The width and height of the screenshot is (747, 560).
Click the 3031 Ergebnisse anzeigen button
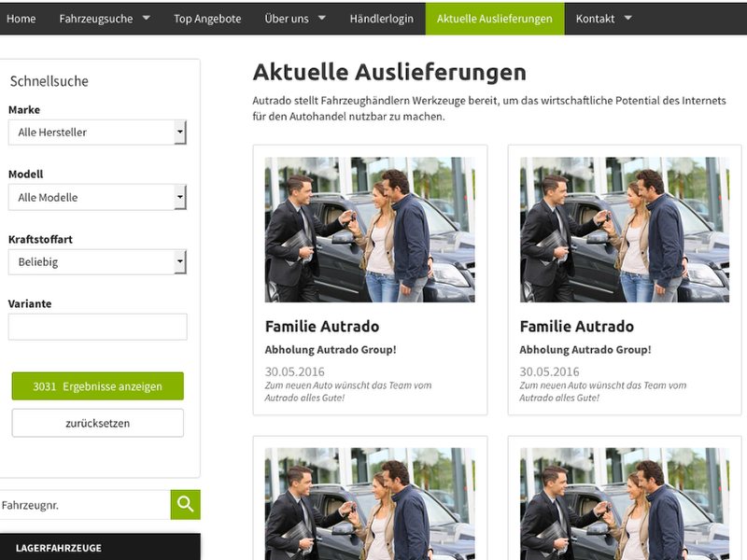click(x=97, y=385)
